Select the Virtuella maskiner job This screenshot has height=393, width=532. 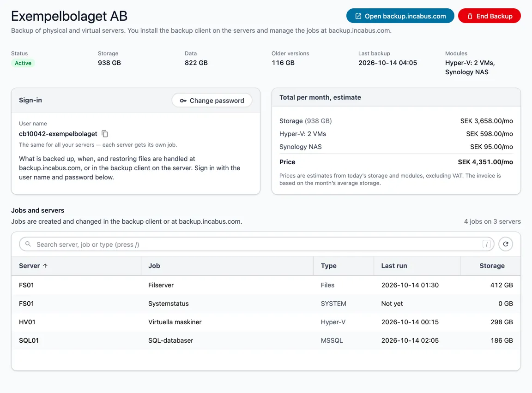coord(266,322)
